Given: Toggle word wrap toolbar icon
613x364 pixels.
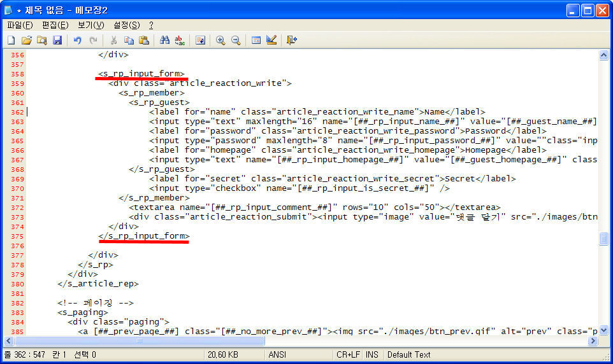Looking at the screenshot, I should 200,40.
